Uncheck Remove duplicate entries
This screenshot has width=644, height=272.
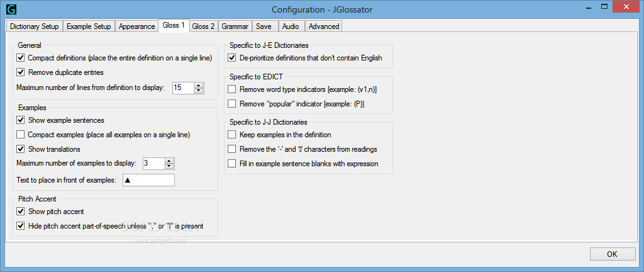[x=21, y=72]
